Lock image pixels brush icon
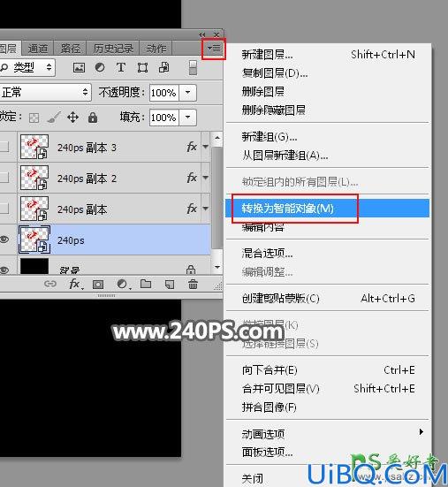The width and height of the screenshot is (448, 487). (x=53, y=118)
